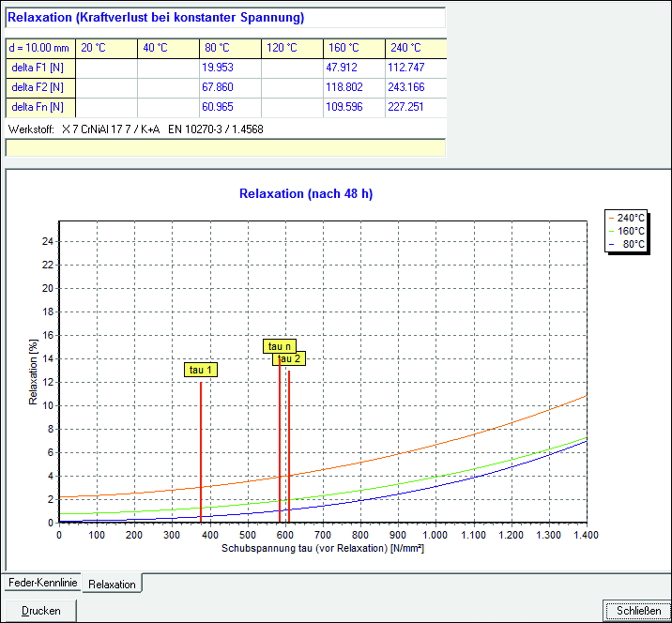
Task: Click the tau n marker label
Action: point(280,346)
